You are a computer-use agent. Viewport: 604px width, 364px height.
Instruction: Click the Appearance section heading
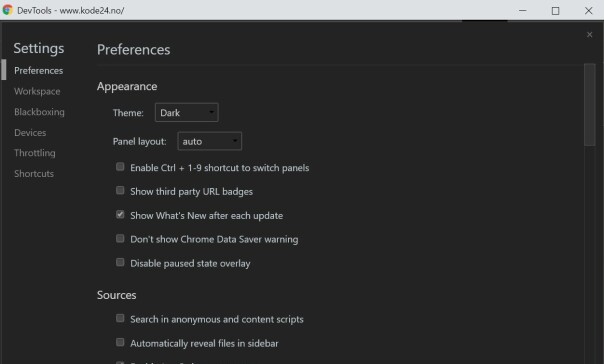point(127,86)
